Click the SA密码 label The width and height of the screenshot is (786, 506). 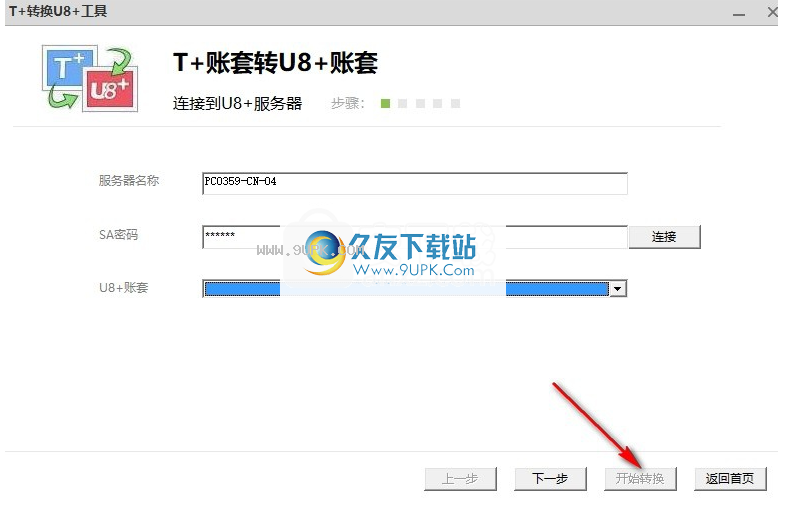click(118, 235)
